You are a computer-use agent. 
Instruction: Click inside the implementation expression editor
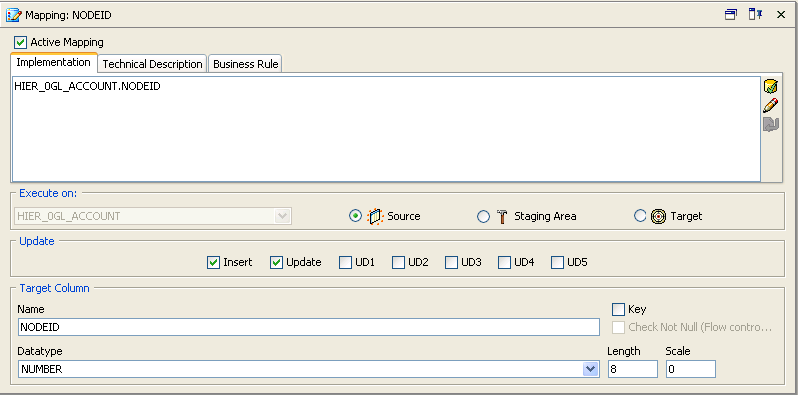pos(386,129)
